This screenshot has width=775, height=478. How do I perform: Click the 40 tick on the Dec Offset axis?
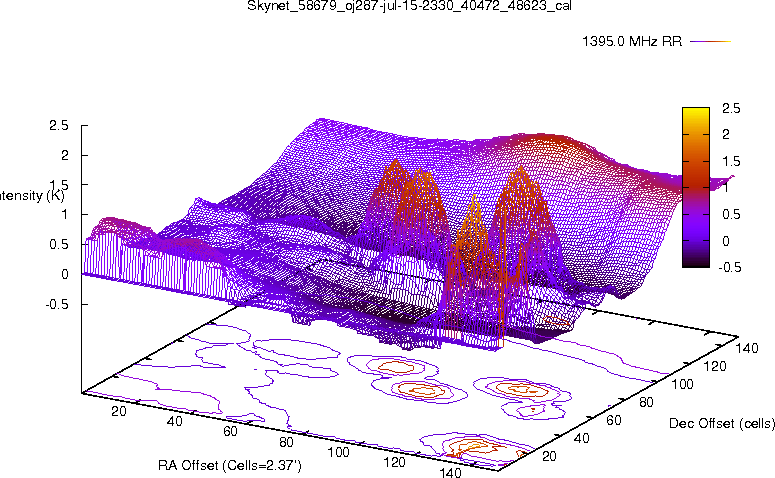[581, 438]
